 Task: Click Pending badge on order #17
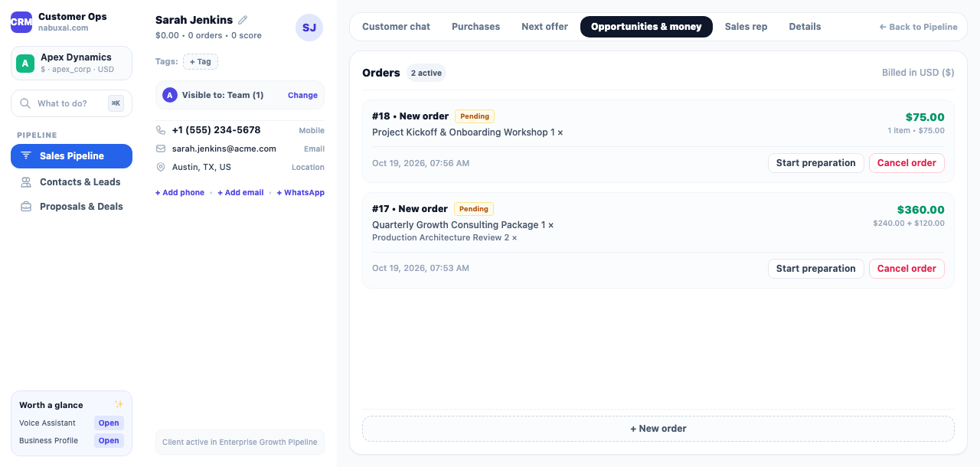pyautogui.click(x=474, y=209)
